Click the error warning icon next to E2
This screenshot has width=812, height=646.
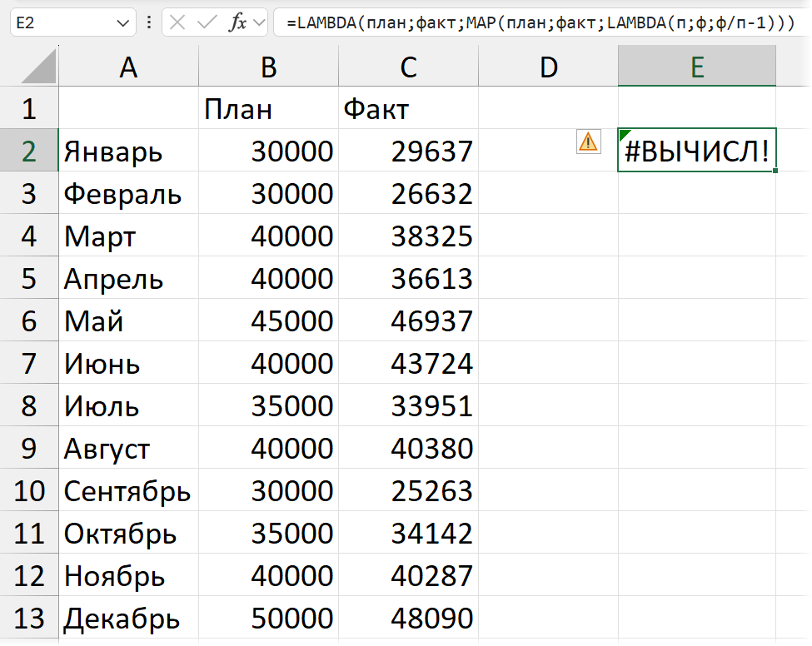(588, 142)
